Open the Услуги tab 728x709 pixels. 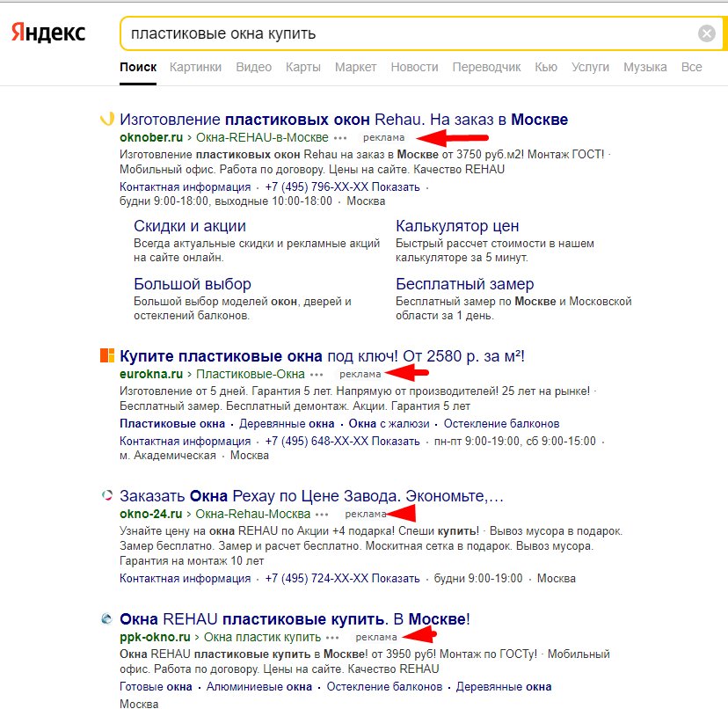pos(590,68)
